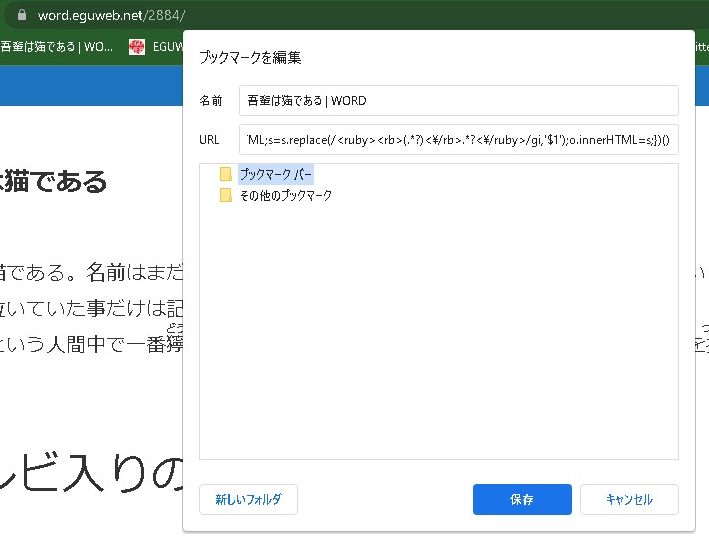
Task: Save the bookmark with 保存
Action: 521,499
